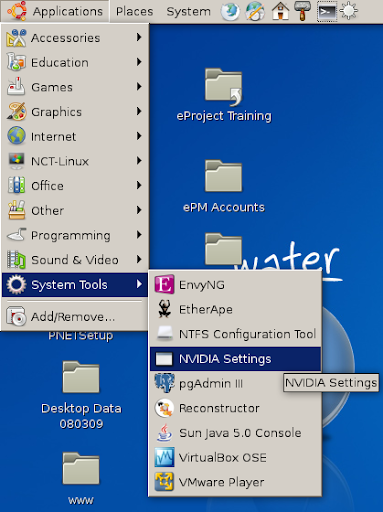Image resolution: width=383 pixels, height=512 pixels.
Task: Start Reconstructor from submenu
Action: click(235, 408)
